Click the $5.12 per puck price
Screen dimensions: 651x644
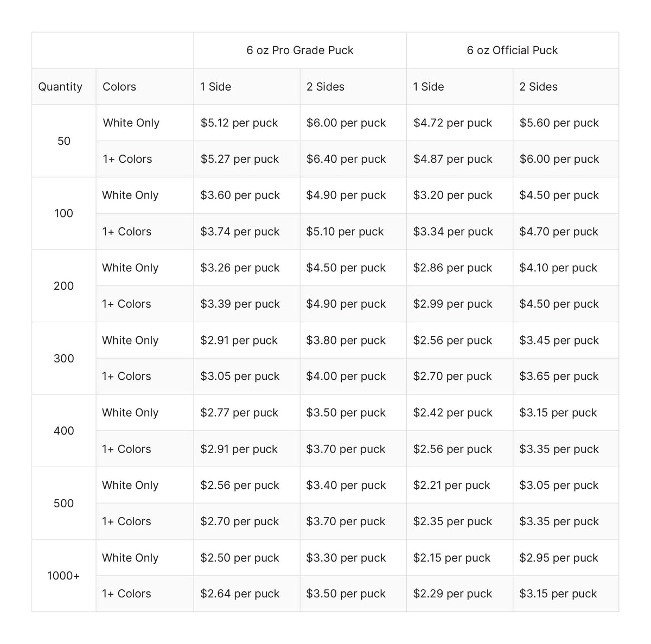pyautogui.click(x=239, y=123)
